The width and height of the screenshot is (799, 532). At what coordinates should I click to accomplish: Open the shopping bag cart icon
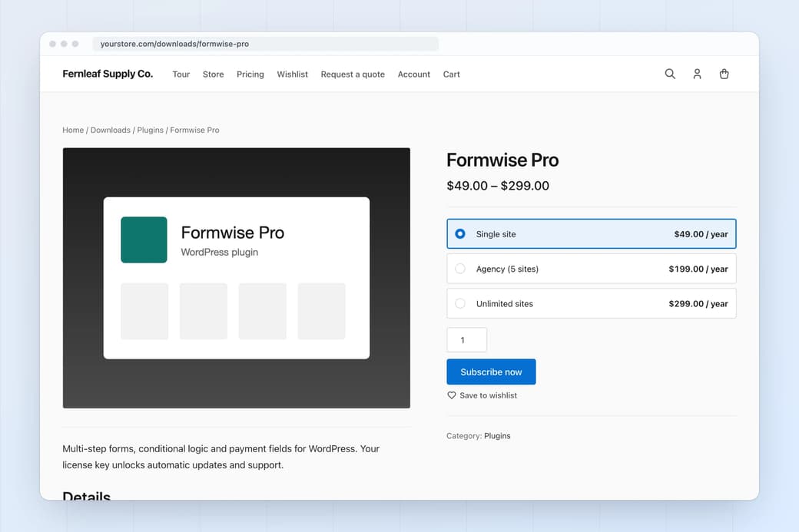pos(724,74)
